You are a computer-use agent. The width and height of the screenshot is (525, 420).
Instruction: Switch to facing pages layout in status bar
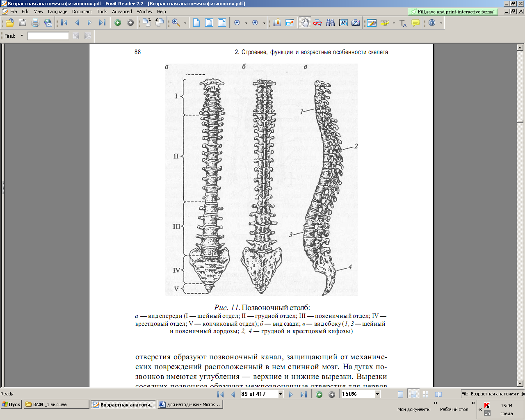(x=438, y=394)
